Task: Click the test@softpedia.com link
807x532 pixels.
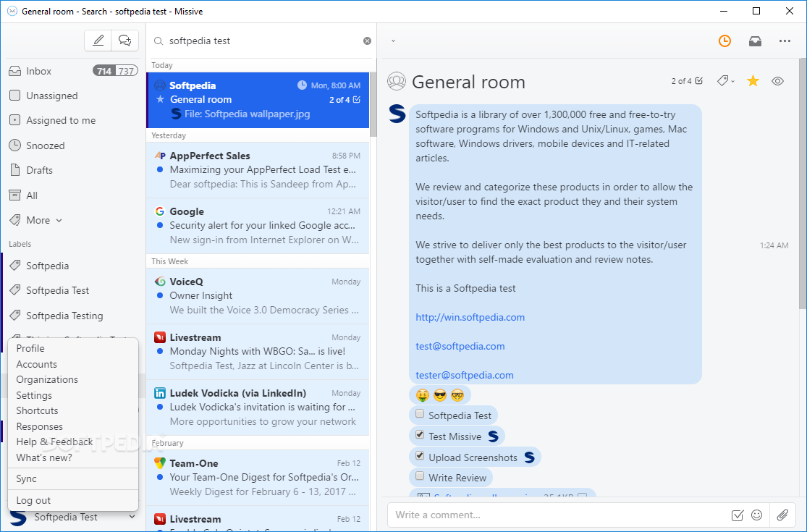Action: 460,346
